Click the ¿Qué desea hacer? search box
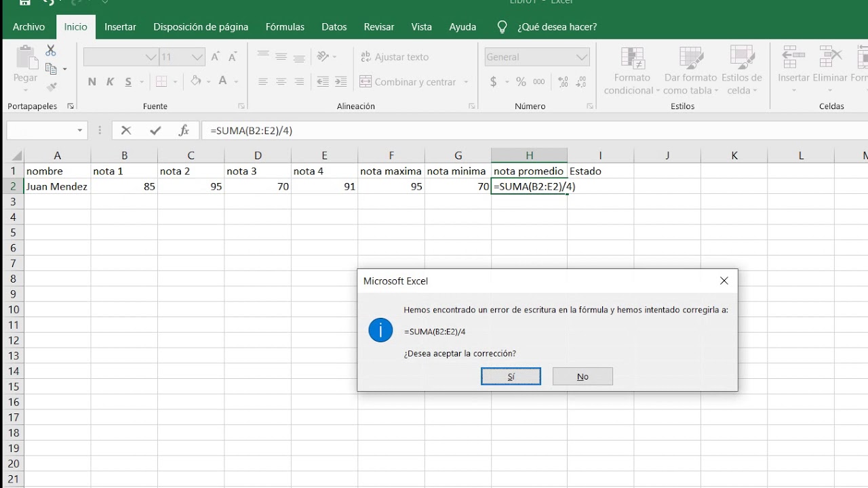The image size is (868, 488). (x=556, y=27)
